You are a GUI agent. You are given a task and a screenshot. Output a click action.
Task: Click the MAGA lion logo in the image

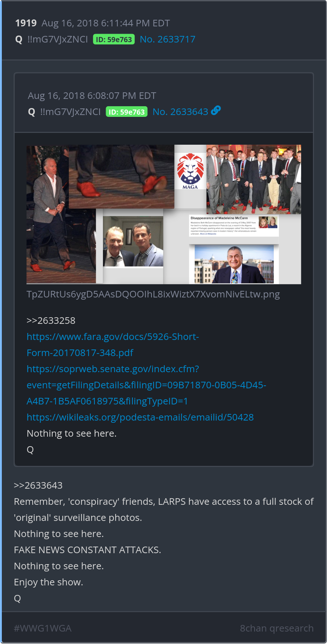190,171
